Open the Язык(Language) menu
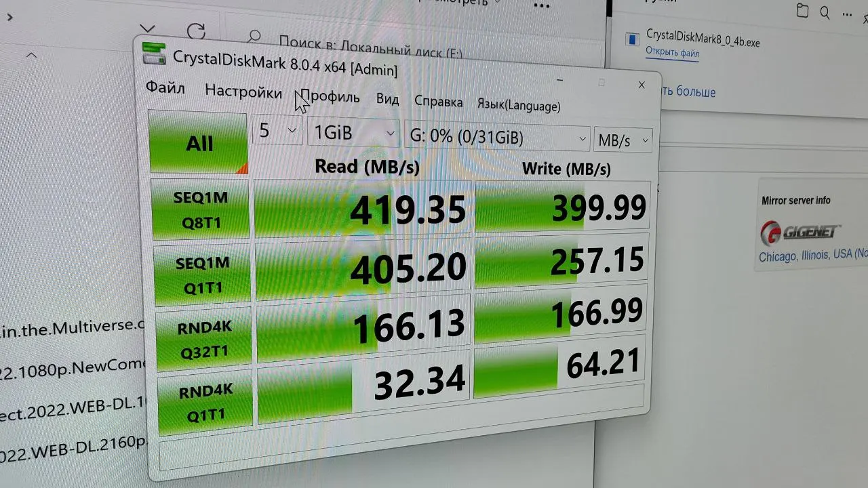Viewport: 868px width, 488px height. [x=519, y=105]
